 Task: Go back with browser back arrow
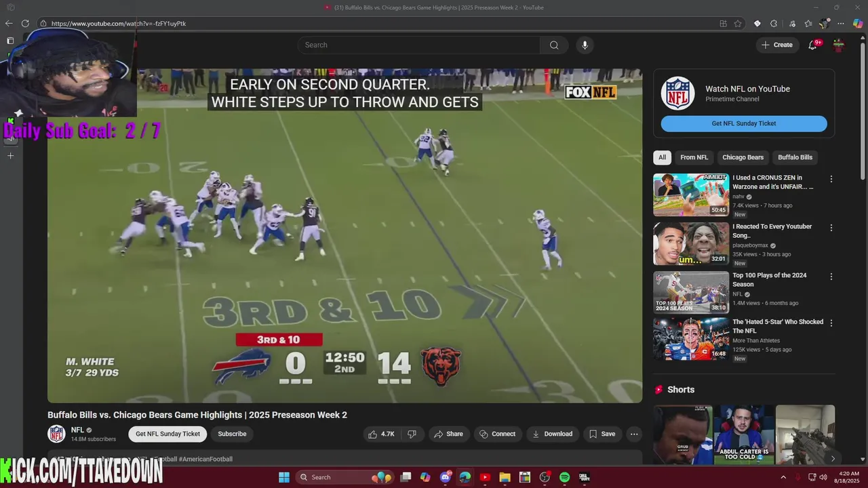tap(9, 23)
